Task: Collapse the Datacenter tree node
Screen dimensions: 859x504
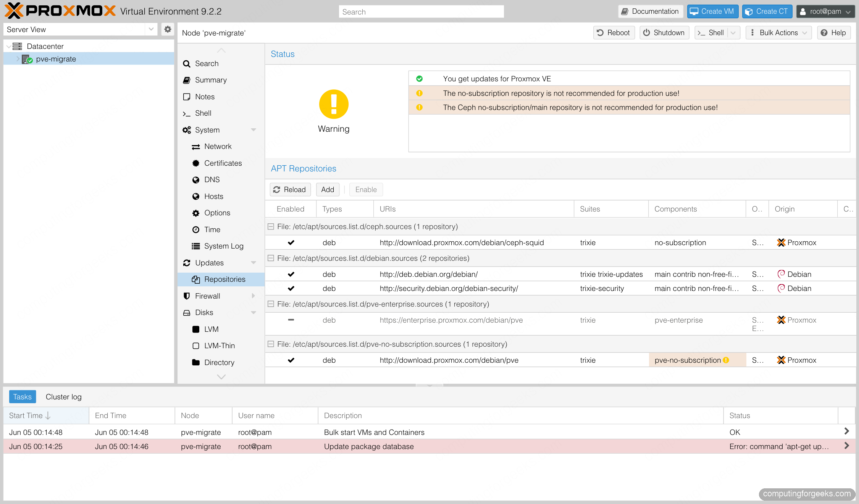Action: [8, 47]
